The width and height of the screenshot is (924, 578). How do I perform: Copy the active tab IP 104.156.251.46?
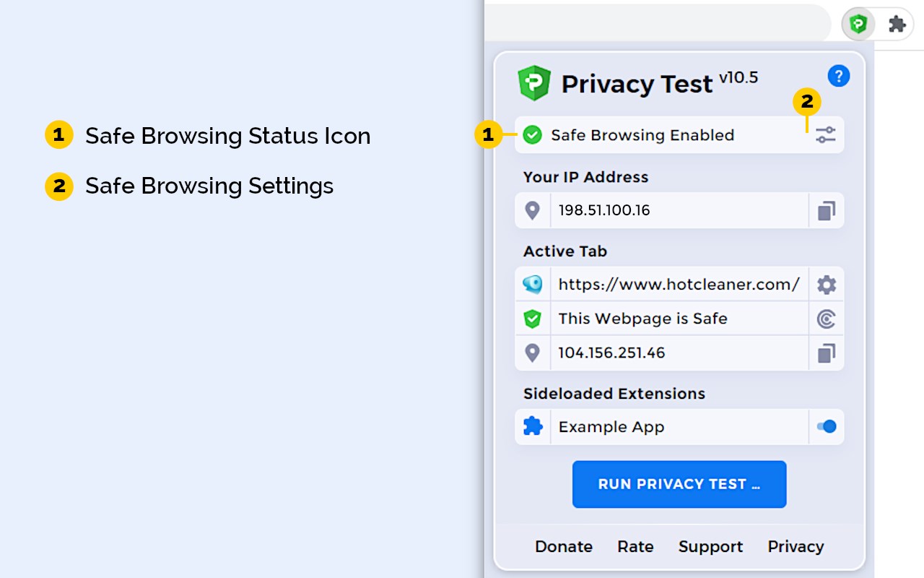point(826,353)
